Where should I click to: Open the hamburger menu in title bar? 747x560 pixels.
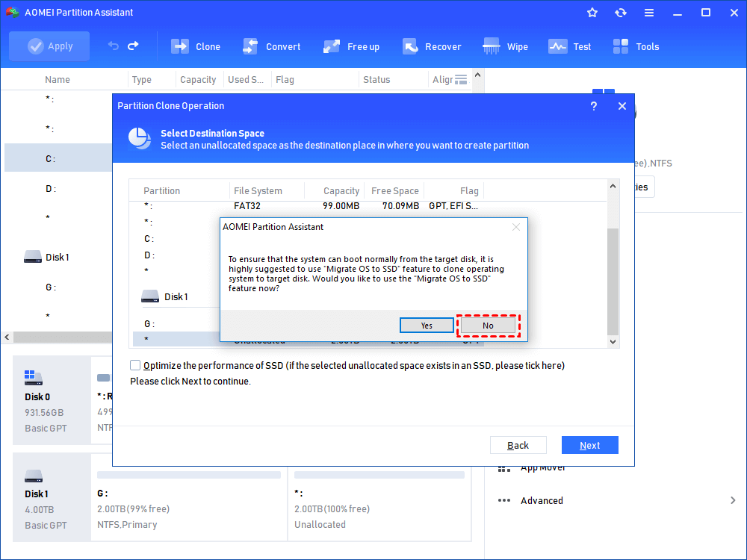point(649,13)
